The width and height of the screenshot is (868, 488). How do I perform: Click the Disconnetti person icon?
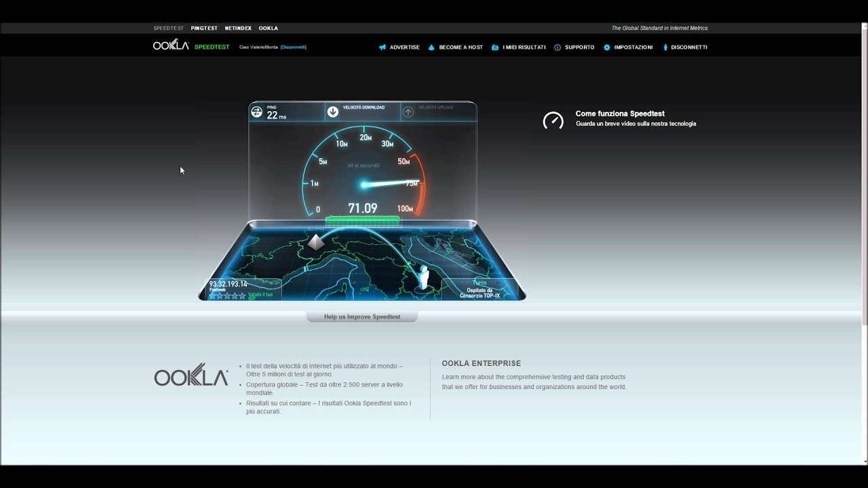coord(665,47)
